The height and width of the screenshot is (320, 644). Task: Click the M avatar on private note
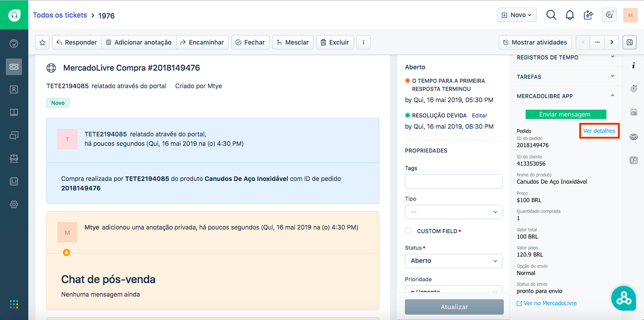[67, 232]
